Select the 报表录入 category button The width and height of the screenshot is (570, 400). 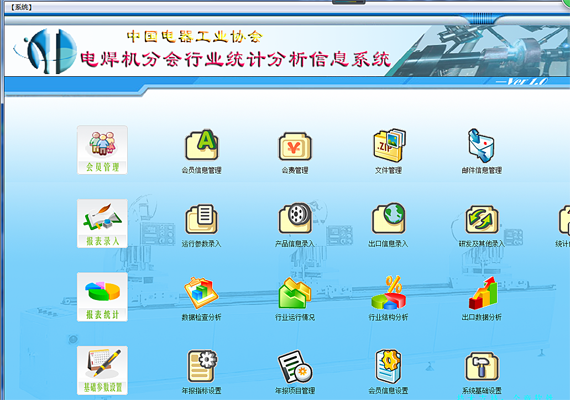(102, 223)
